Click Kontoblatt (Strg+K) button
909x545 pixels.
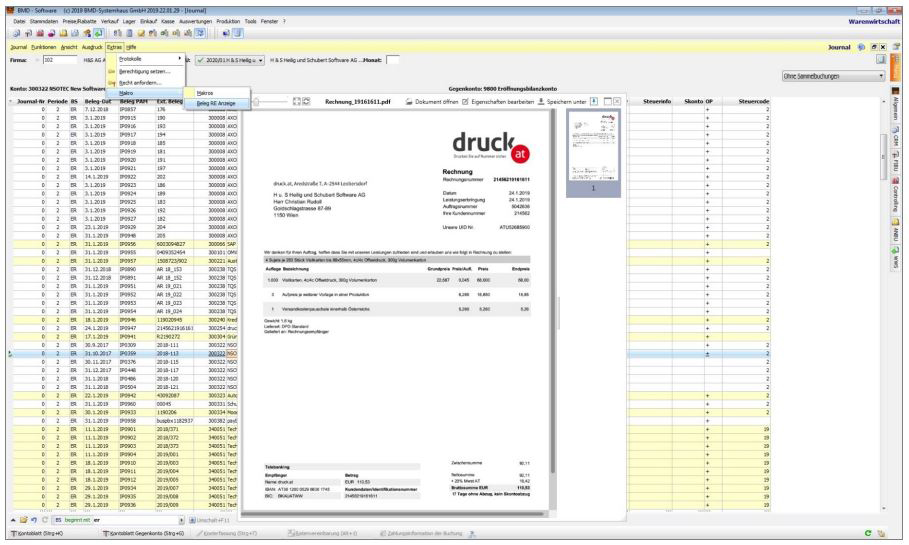coord(37,533)
